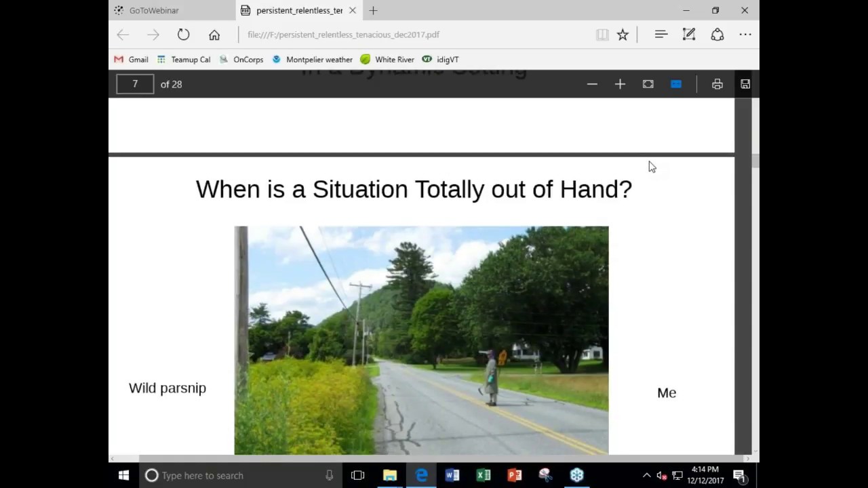The height and width of the screenshot is (488, 868).
Task: Go back to previous page
Action: click(x=123, y=35)
